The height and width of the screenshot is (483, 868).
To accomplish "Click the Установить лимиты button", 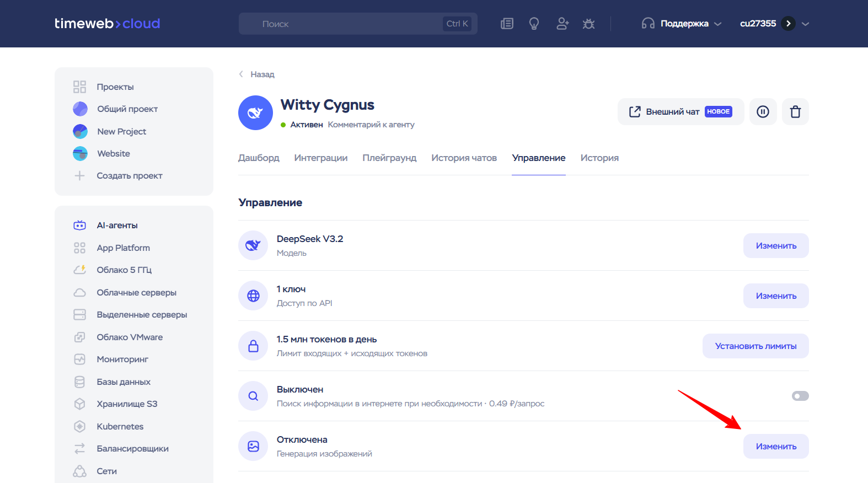I will click(x=756, y=346).
